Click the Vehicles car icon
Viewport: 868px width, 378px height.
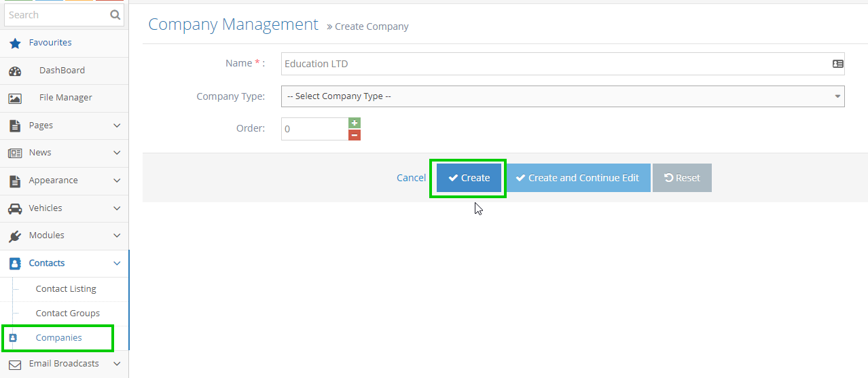[x=15, y=208]
